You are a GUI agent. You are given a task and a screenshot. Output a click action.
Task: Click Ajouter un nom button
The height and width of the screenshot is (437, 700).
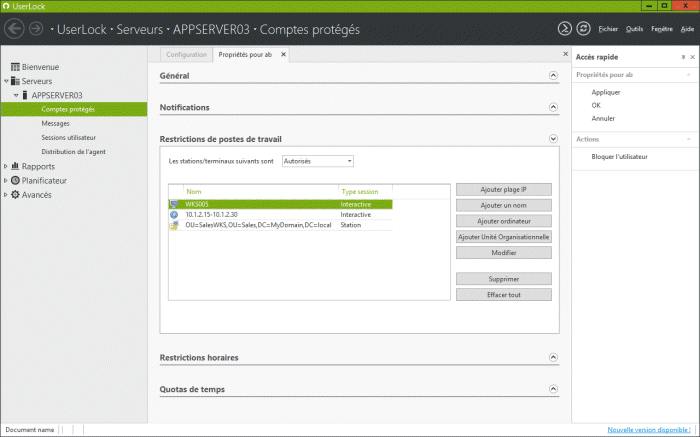(x=504, y=205)
